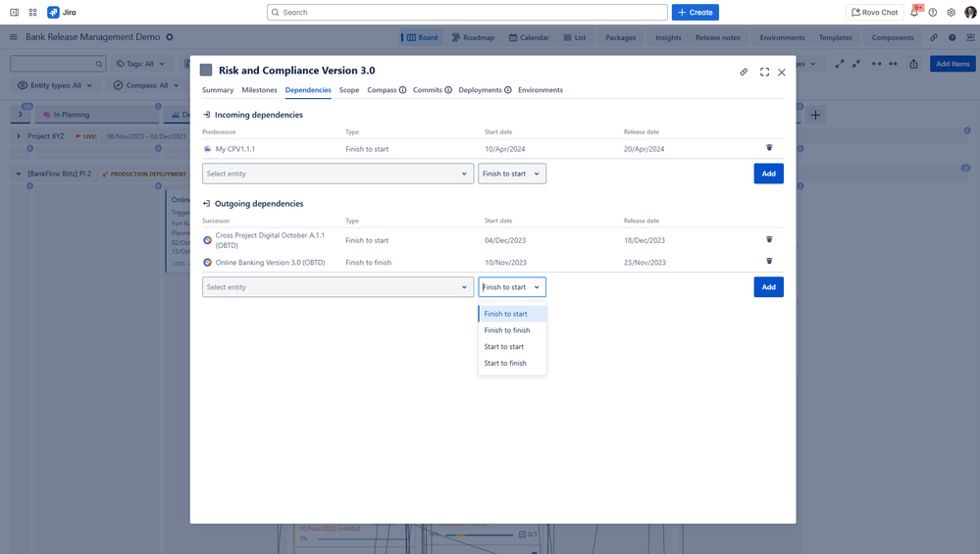The width and height of the screenshot is (980, 554).
Task: Open notifications bell icon
Action: point(914,13)
